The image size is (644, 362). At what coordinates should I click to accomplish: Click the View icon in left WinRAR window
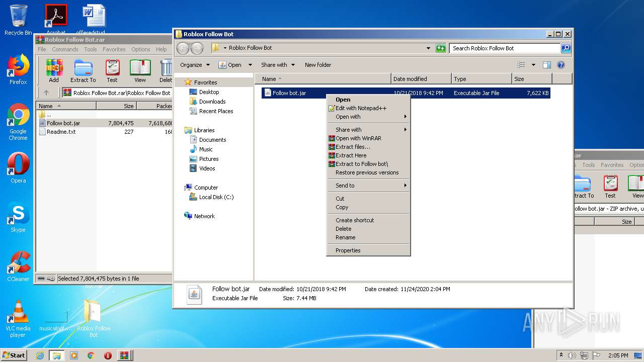point(140,71)
